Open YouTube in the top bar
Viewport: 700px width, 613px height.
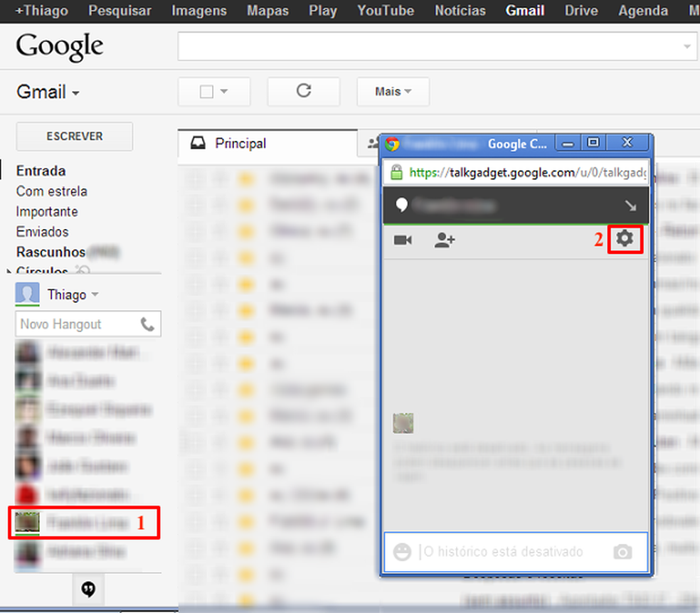point(386,11)
